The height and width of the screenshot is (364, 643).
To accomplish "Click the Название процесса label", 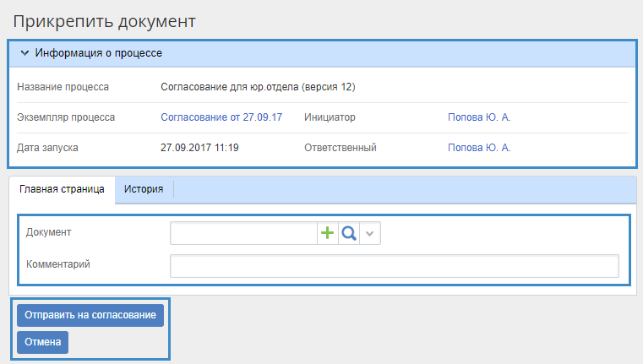I will (x=63, y=87).
